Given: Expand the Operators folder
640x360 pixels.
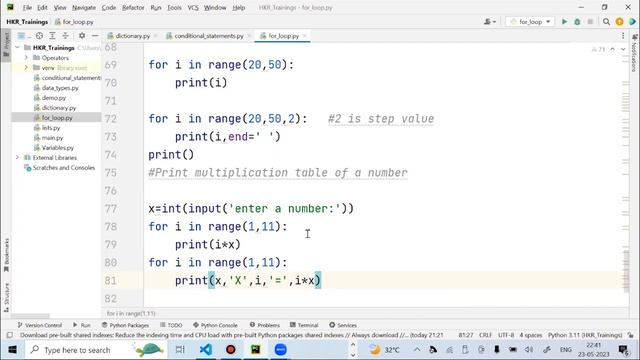Looking at the screenshot, I should click(26, 58).
